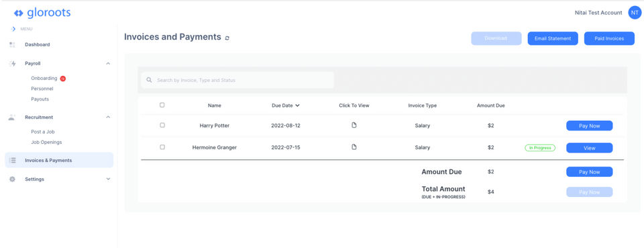Select Invoices & Payments menu item
Viewport: 644px width, 248px height.
click(x=59, y=161)
